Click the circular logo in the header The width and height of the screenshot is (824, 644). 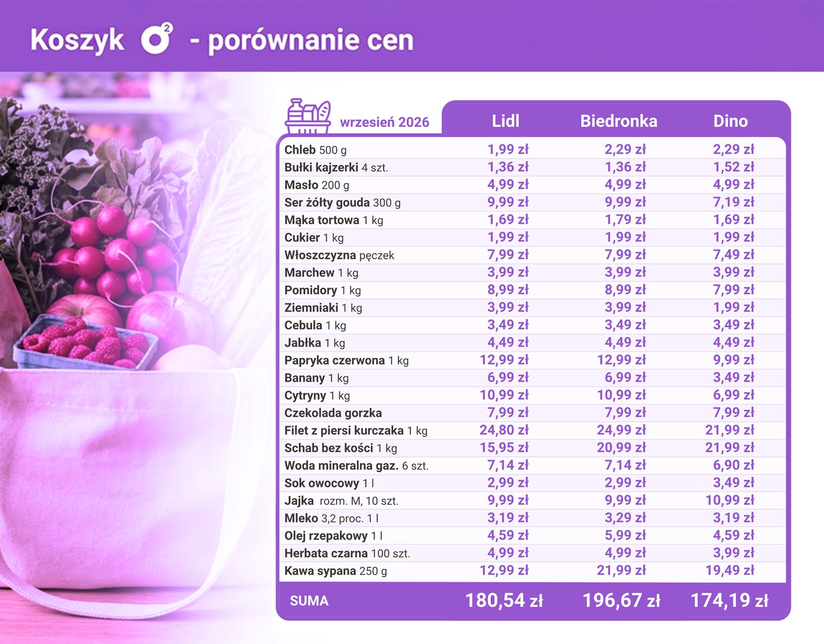(x=157, y=38)
